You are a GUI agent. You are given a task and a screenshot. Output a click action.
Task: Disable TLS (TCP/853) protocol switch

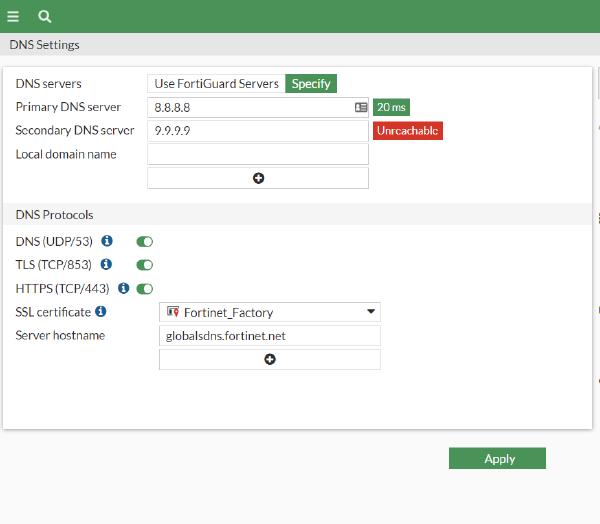[x=145, y=265]
